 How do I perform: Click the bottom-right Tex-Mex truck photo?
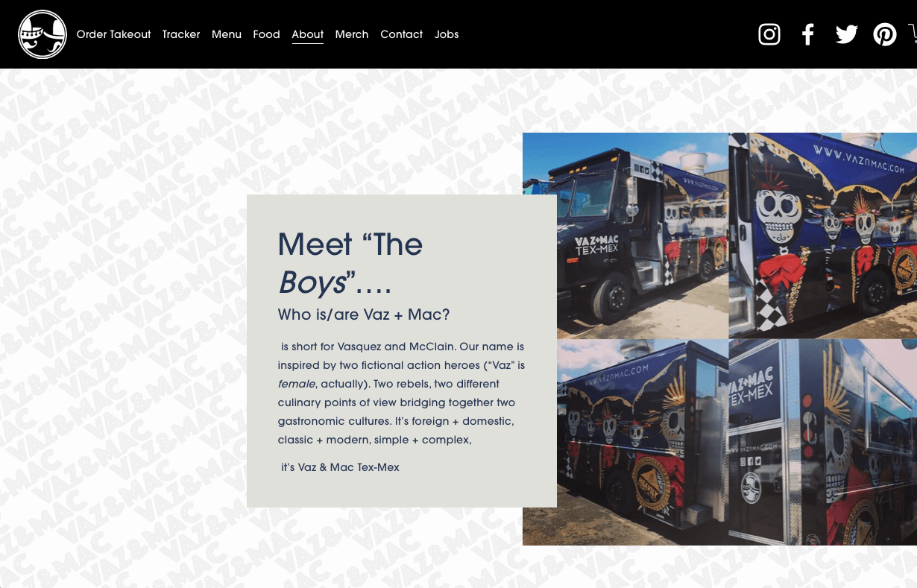pyautogui.click(x=822, y=442)
